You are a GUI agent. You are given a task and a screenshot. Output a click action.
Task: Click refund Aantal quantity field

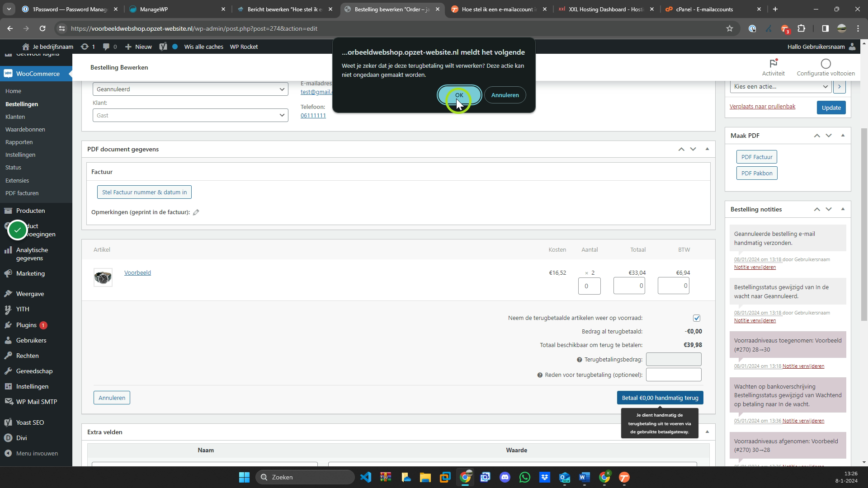pos(590,286)
